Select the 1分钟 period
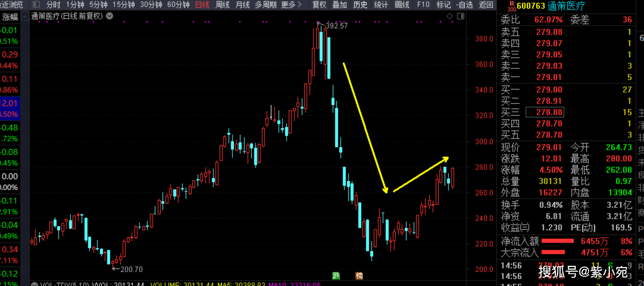 (x=75, y=5)
